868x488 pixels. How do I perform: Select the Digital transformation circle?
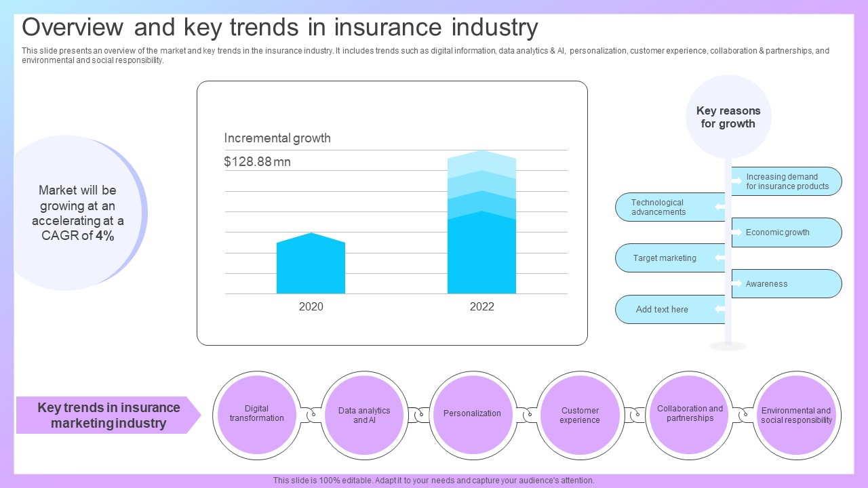(257, 415)
